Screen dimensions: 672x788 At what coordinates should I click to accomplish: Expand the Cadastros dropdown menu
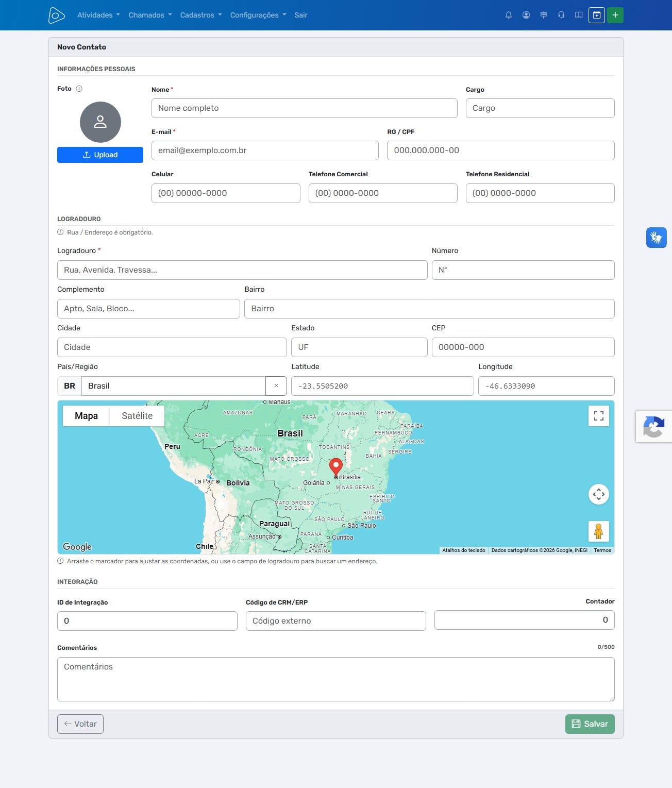click(x=201, y=15)
